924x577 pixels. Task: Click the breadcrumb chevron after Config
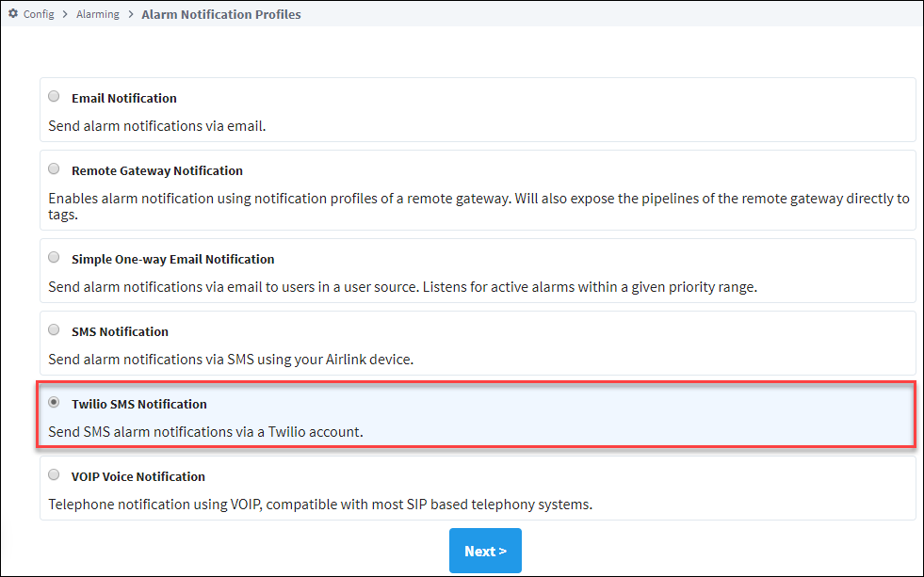(x=65, y=14)
